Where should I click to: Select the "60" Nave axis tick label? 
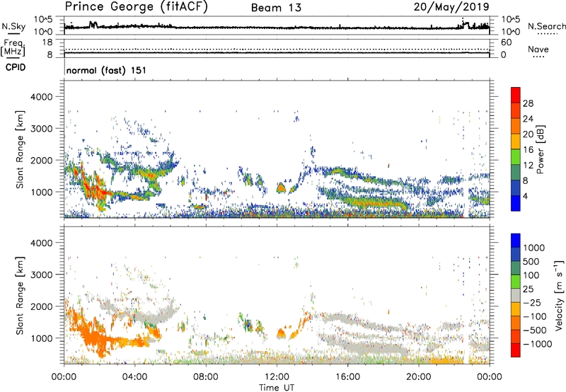click(507, 42)
